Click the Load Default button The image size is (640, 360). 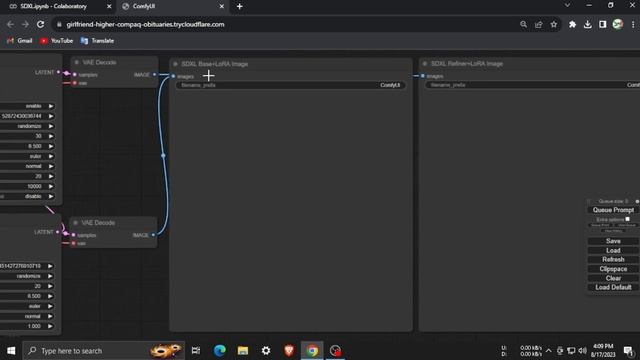613,287
